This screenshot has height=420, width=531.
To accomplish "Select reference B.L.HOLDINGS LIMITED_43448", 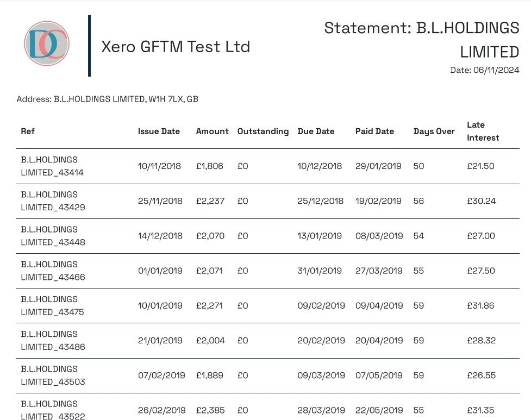I will (x=53, y=236).
